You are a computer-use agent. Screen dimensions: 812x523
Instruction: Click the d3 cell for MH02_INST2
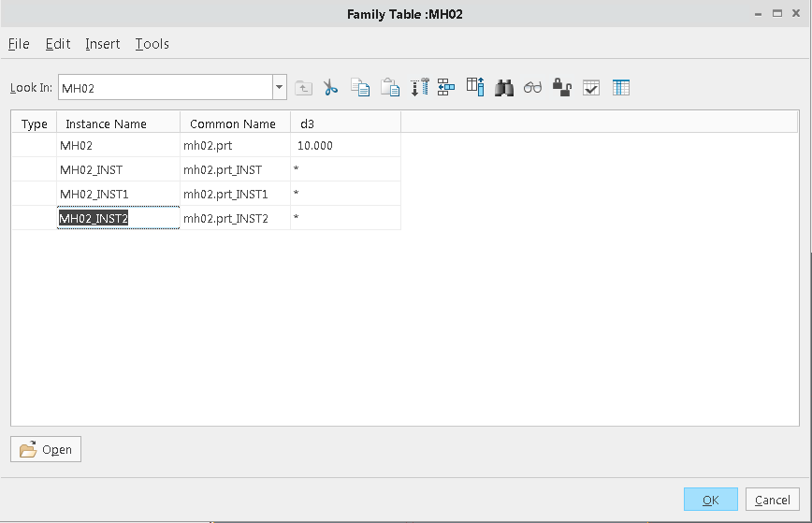[345, 218]
